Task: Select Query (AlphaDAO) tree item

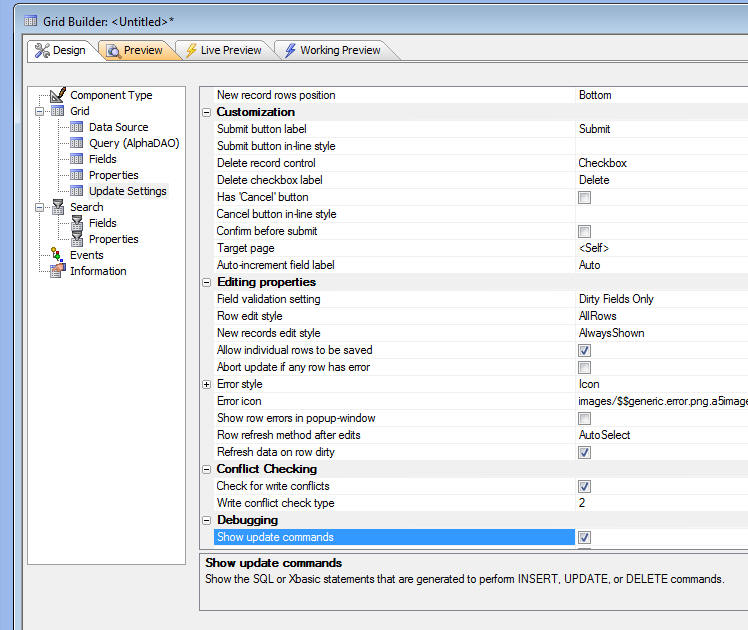Action: [134, 143]
